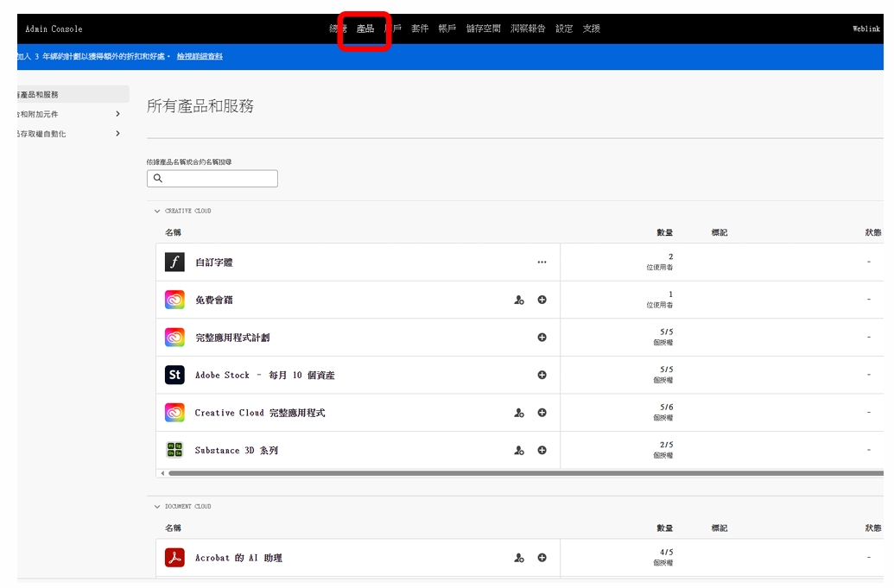Open Acrobat 的 AI 助理 product
894x588 pixels.
point(238,559)
